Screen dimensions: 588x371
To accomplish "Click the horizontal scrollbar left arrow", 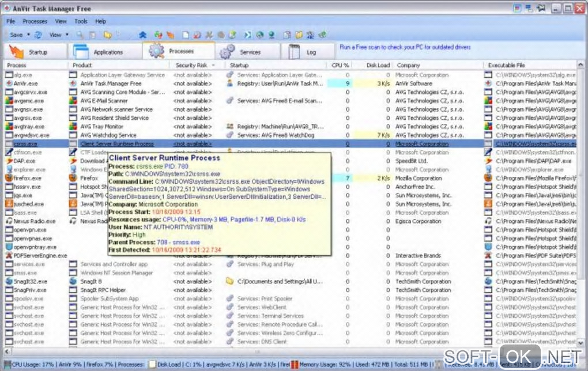I will tap(7, 351).
